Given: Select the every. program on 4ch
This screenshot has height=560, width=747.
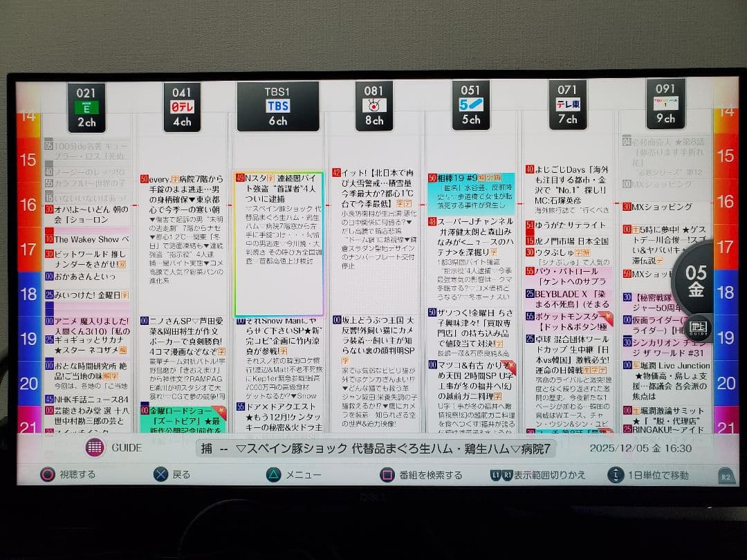Looking at the screenshot, I should coord(182,230).
